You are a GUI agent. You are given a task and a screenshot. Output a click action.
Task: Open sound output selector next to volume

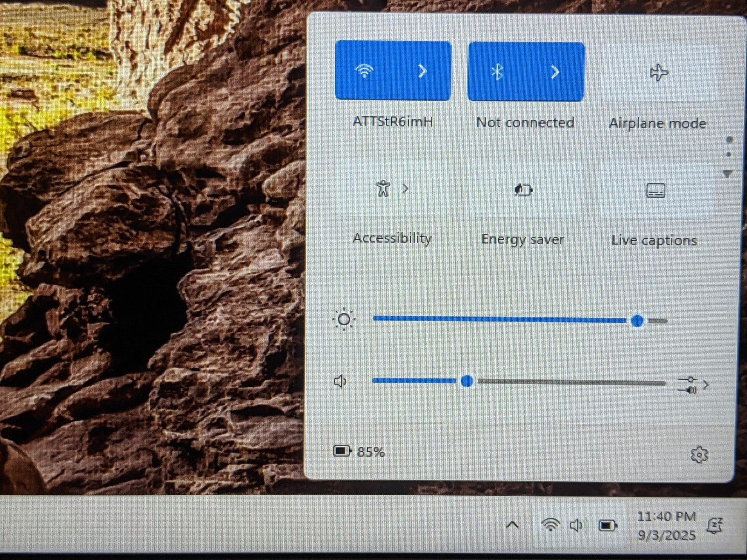pos(693,385)
